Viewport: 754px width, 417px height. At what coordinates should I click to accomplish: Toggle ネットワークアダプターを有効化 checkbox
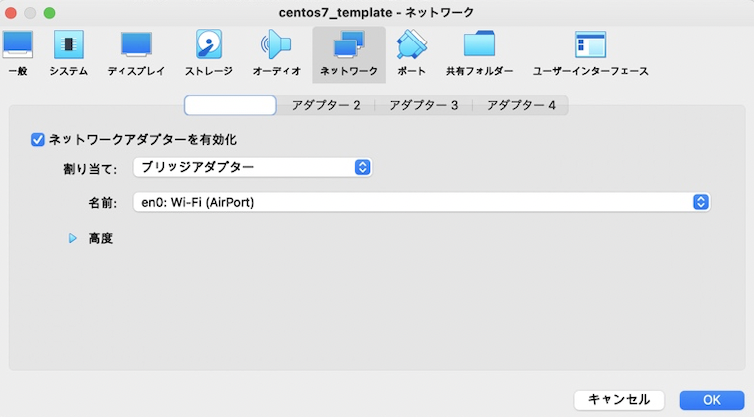click(x=38, y=140)
